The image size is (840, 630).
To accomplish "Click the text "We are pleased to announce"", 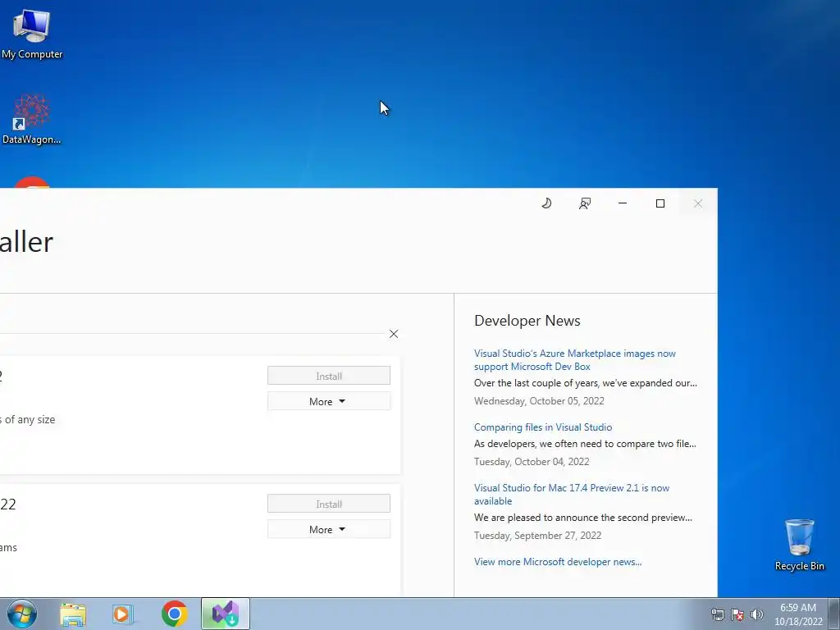I will coord(538,518).
